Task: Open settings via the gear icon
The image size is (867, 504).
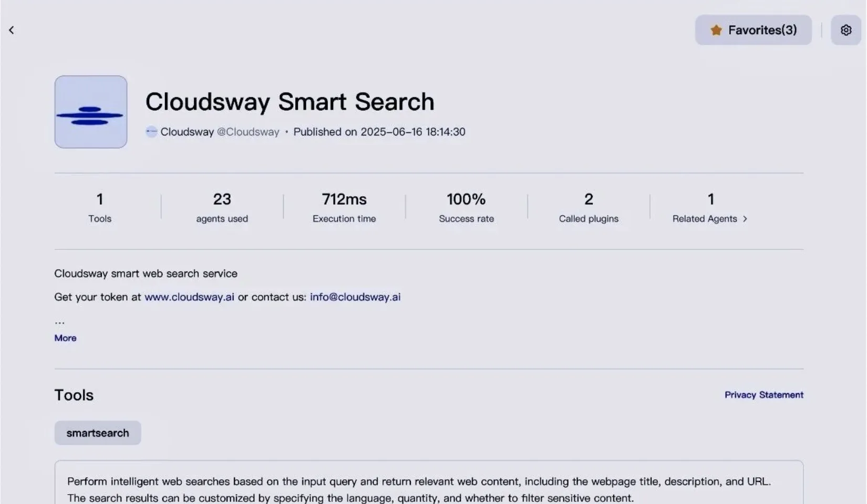Action: (x=845, y=30)
